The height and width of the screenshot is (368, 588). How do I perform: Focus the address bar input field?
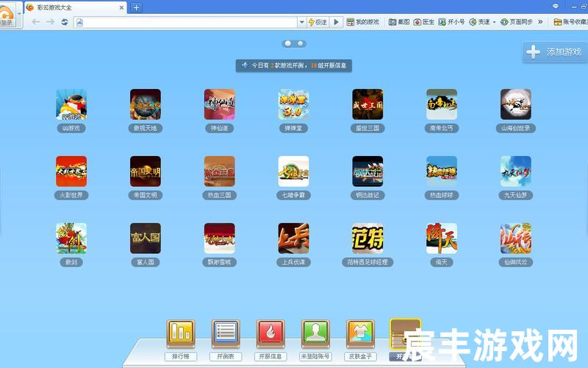click(186, 23)
